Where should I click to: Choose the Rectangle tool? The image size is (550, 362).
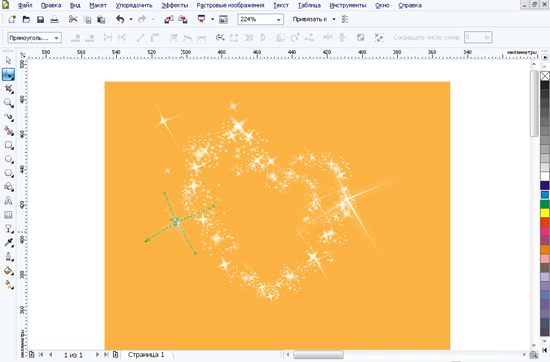click(8, 145)
